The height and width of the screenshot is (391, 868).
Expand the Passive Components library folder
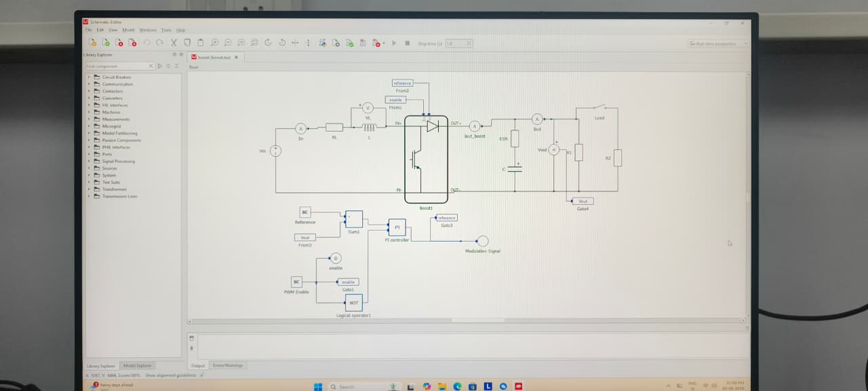tap(89, 141)
